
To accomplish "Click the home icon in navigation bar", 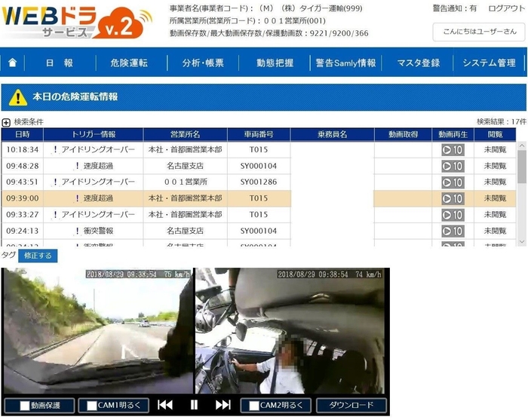I will [x=12, y=63].
